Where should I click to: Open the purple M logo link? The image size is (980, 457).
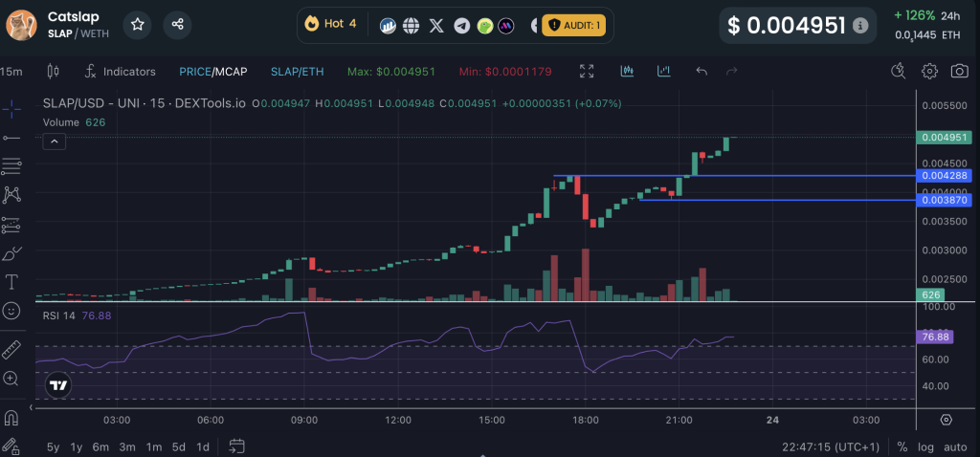(506, 26)
